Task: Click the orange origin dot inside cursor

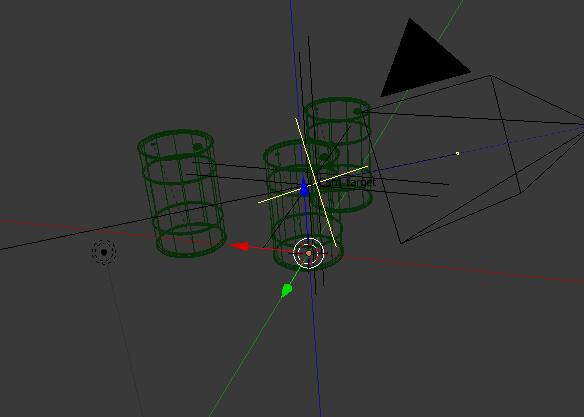Action: click(308, 253)
